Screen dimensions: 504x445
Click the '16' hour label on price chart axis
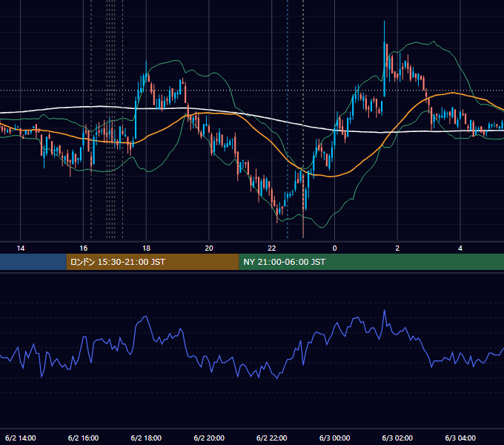(83, 248)
